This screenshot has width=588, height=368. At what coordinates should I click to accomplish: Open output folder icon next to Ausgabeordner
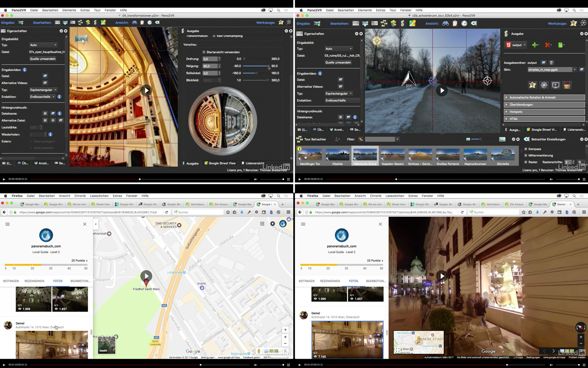(543, 63)
